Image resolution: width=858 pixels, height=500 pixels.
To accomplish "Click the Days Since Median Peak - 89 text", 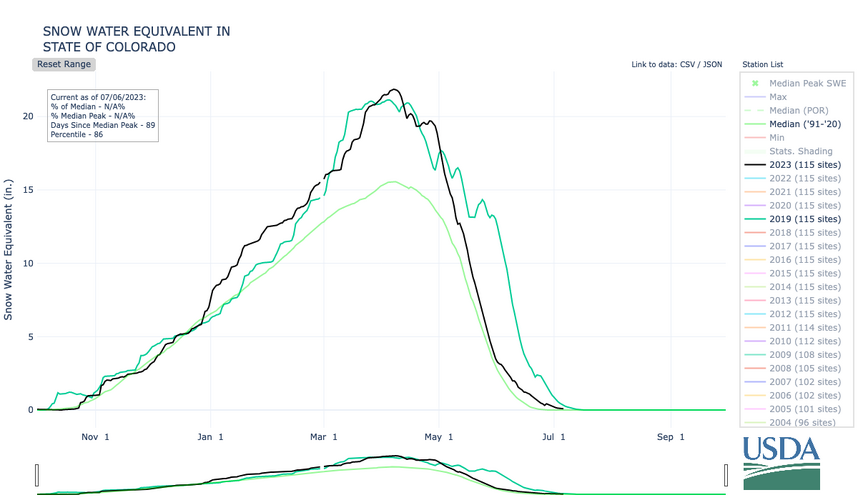I will coord(103,125).
